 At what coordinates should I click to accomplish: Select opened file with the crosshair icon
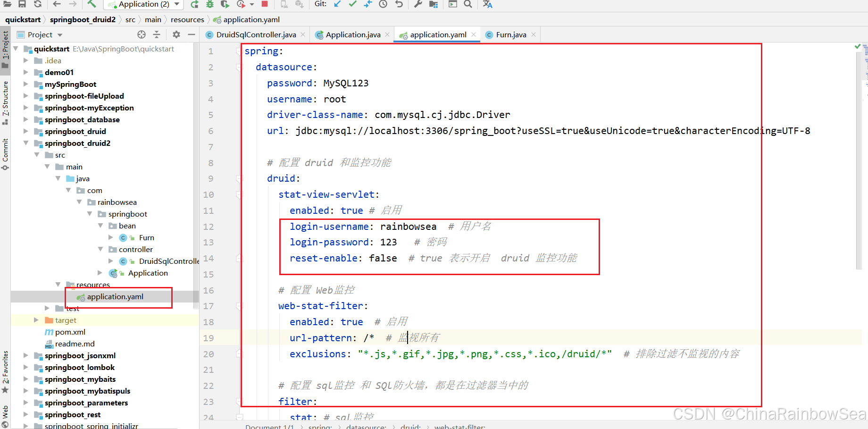pyautogui.click(x=141, y=34)
